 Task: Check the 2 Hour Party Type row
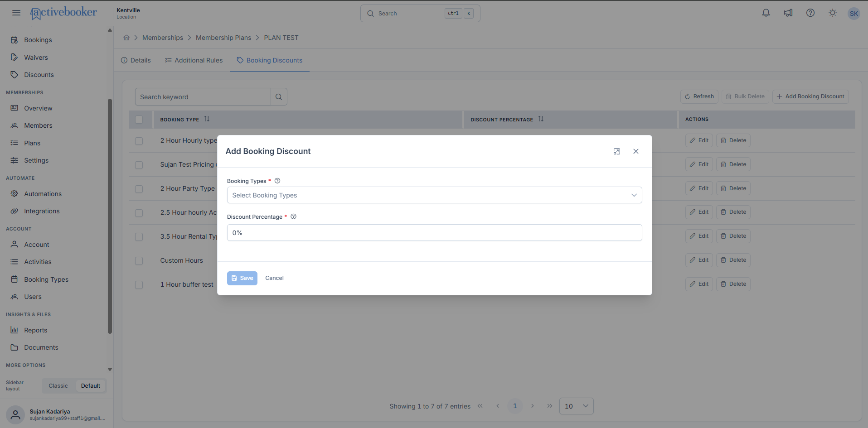point(139,189)
